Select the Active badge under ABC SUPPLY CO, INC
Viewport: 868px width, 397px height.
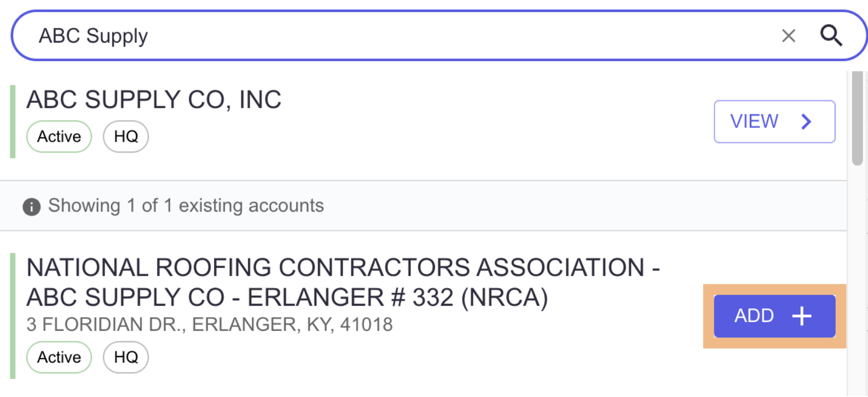pyautogui.click(x=59, y=137)
